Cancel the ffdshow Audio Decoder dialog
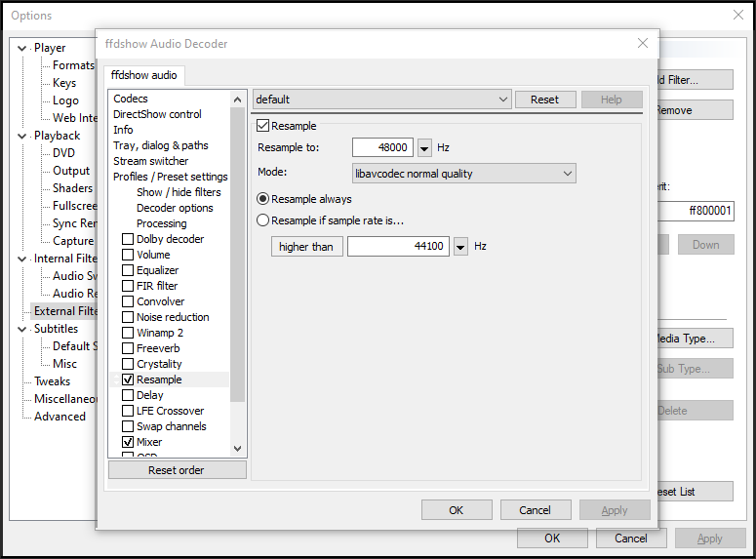Viewport: 756px width, 559px height. pyautogui.click(x=536, y=510)
